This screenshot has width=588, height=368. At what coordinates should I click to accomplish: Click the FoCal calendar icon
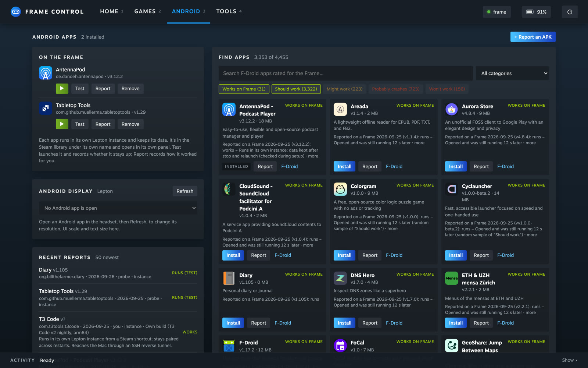pyautogui.click(x=340, y=346)
